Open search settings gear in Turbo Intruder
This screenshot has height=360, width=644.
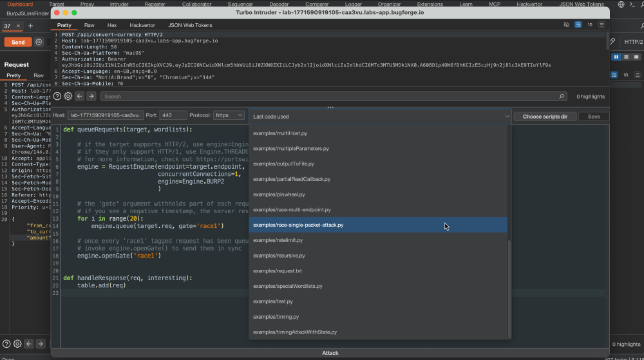[68, 96]
